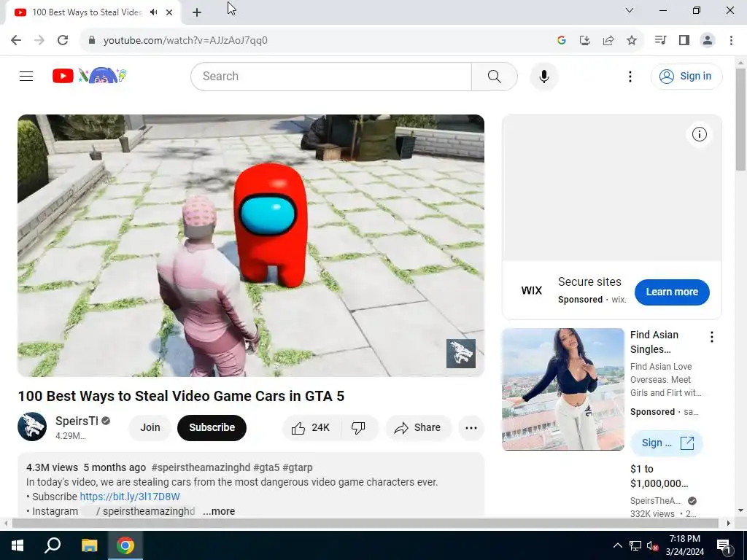Show hidden system tray icons
This screenshot has height=560, width=747.
click(x=617, y=545)
